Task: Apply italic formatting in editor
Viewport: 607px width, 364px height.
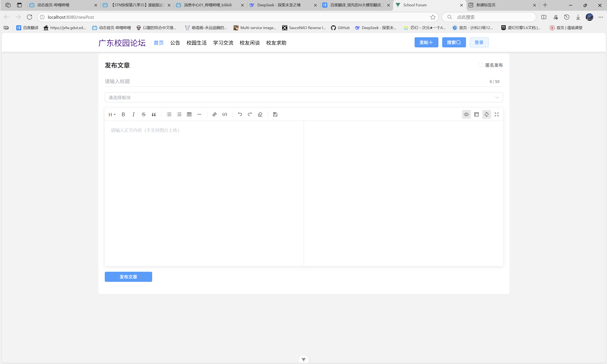Action: pyautogui.click(x=133, y=114)
